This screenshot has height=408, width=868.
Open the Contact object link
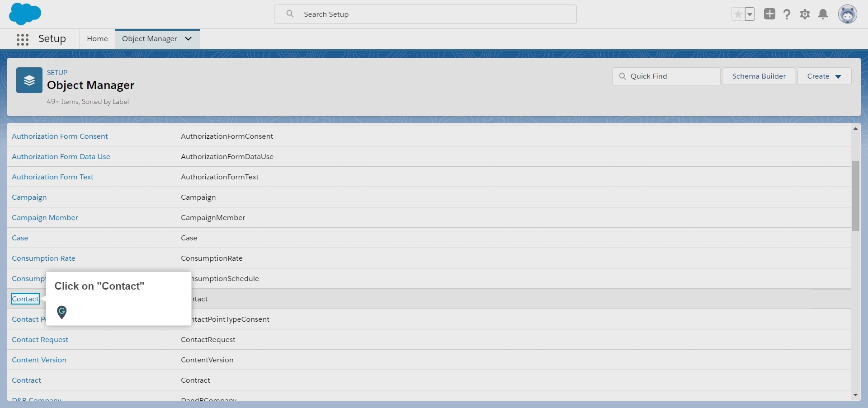[x=25, y=299]
